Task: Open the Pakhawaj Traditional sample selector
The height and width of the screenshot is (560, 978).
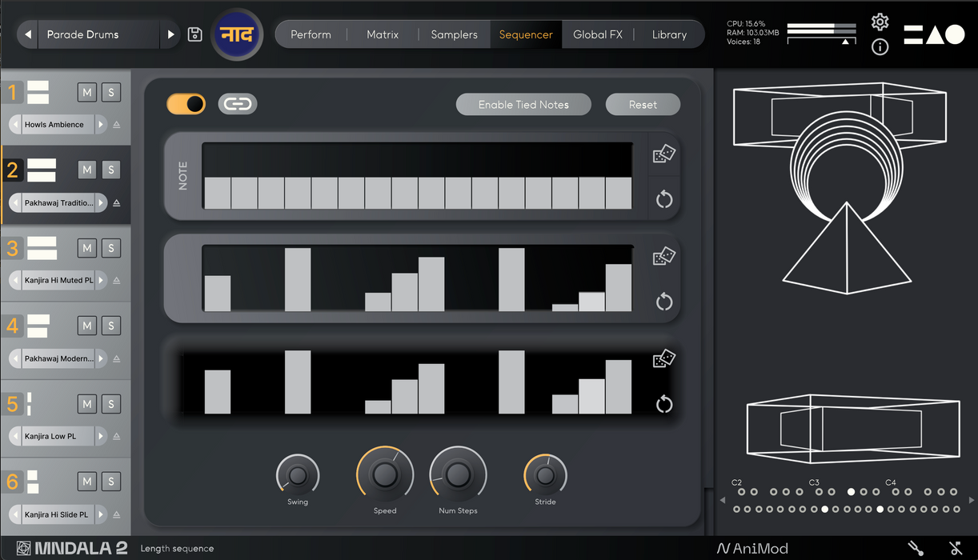Action: coord(58,203)
